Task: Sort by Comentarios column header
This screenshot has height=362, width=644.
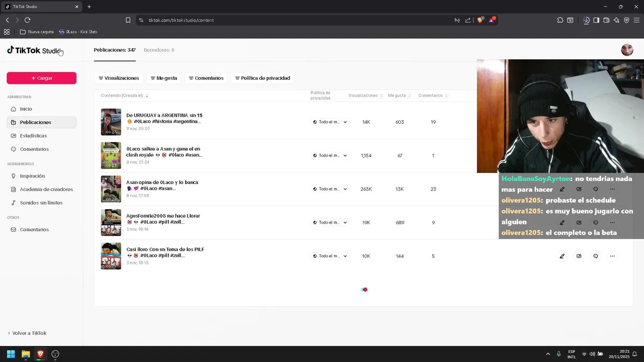Action: pos(433,96)
